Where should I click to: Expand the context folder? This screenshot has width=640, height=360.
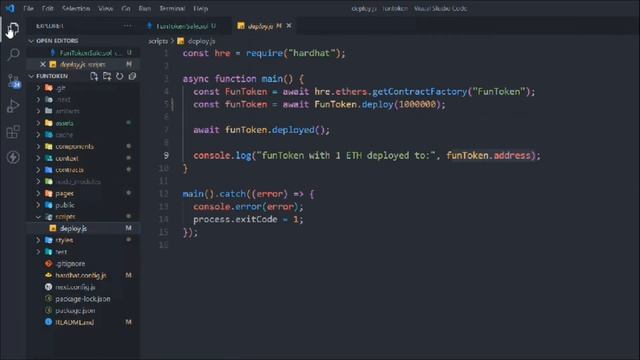84,158
